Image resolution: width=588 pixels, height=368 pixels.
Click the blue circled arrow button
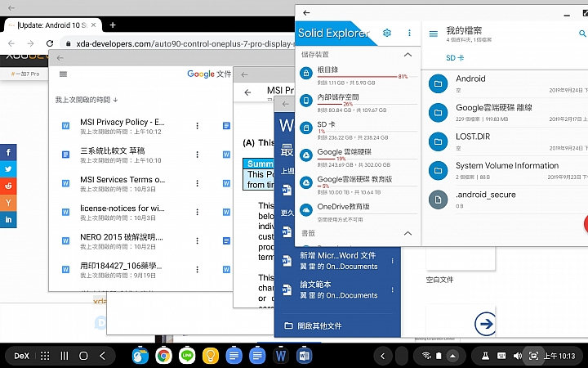[x=486, y=324]
